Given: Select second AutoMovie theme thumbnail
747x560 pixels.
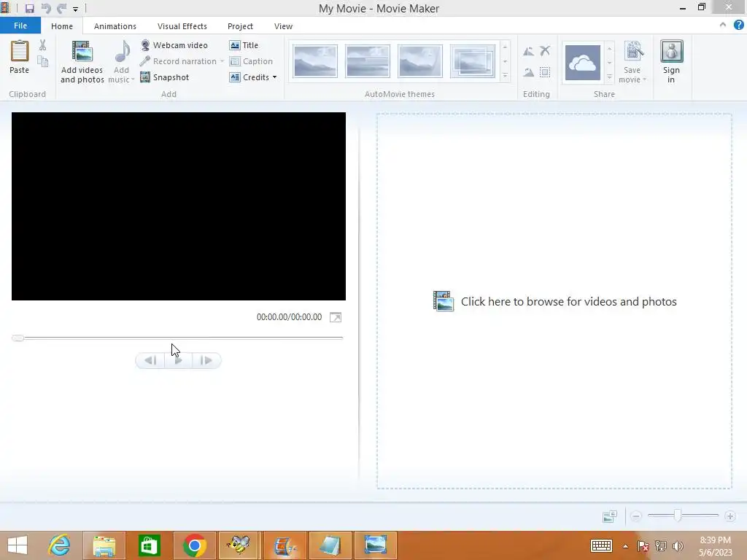Looking at the screenshot, I should point(368,61).
